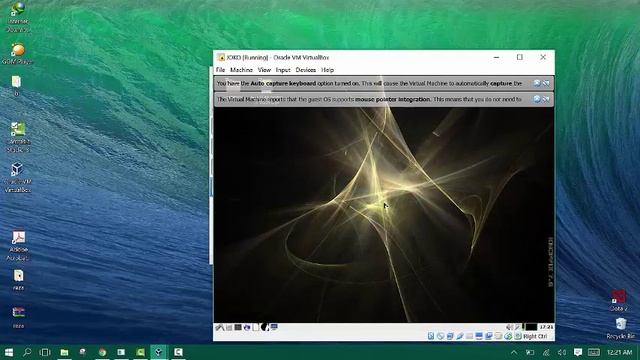Viewport: 640px width, 360px height.
Task: Click the first icon in guest panel
Action: (220, 327)
